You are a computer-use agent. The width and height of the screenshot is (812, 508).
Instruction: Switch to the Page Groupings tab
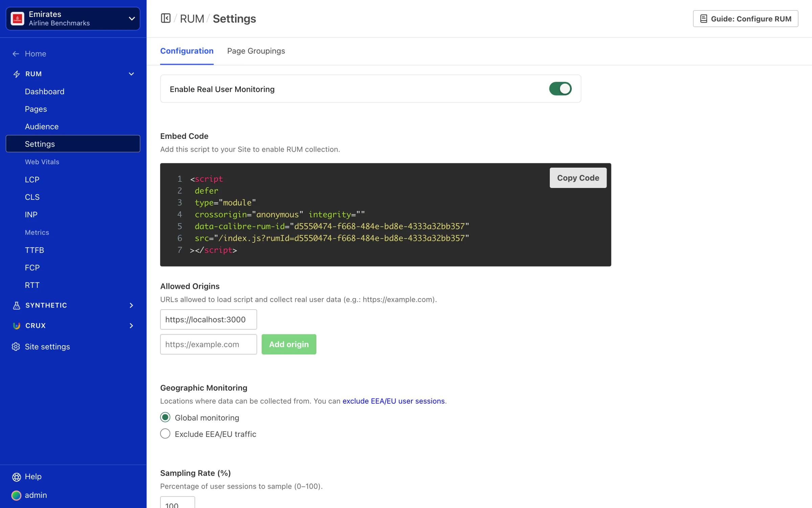256,51
